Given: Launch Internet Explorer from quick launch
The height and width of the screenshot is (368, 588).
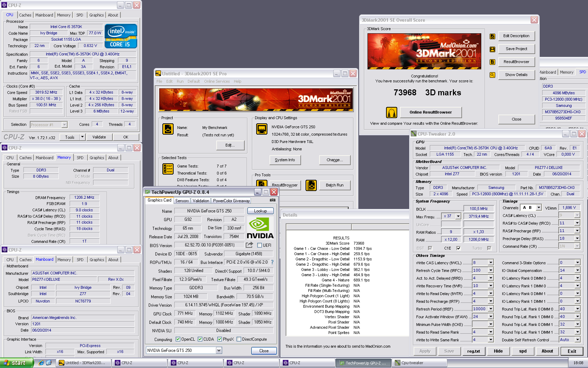Looking at the screenshot, I should point(41,363).
